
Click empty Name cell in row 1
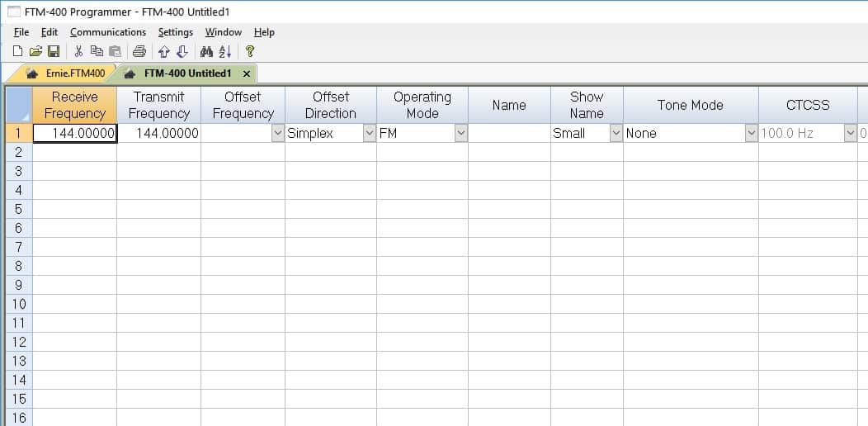click(x=509, y=133)
